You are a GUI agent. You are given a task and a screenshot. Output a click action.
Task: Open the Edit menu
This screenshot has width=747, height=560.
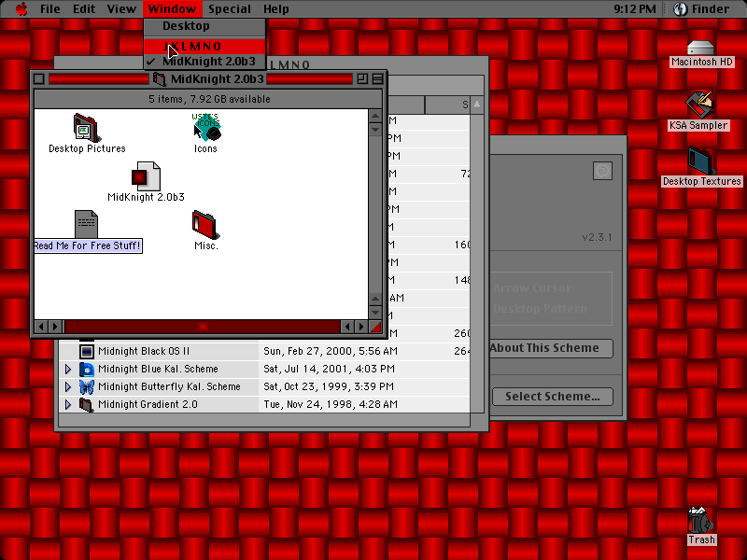[84, 8]
